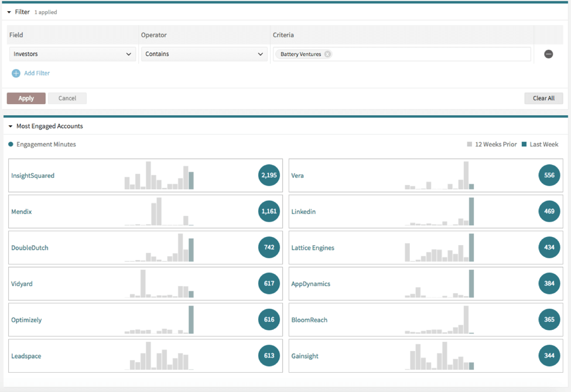The height and width of the screenshot is (392, 571).
Task: Open the InsightSquared account
Action: (33, 176)
